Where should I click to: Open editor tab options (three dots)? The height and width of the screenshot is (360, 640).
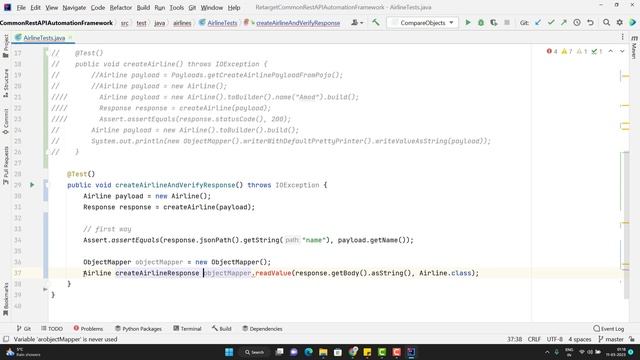[622, 37]
